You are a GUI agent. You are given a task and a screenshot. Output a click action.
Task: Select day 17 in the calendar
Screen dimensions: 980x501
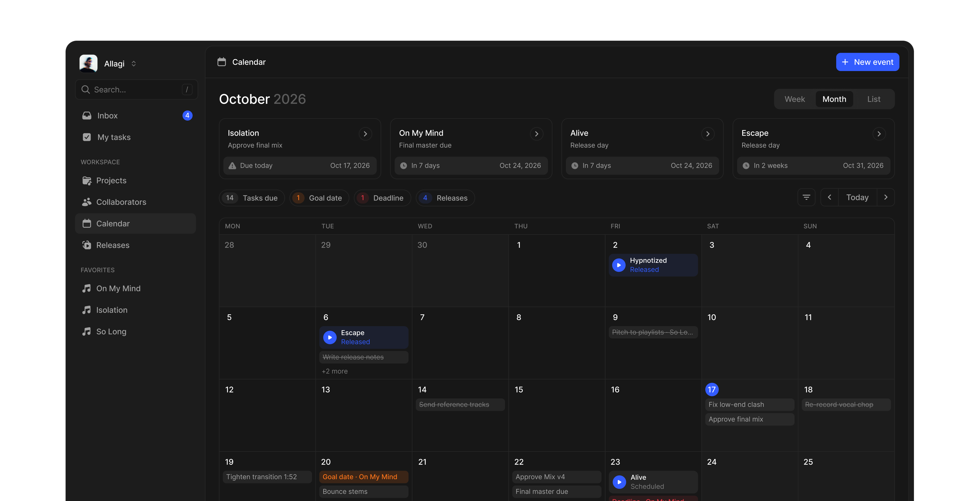711,389
